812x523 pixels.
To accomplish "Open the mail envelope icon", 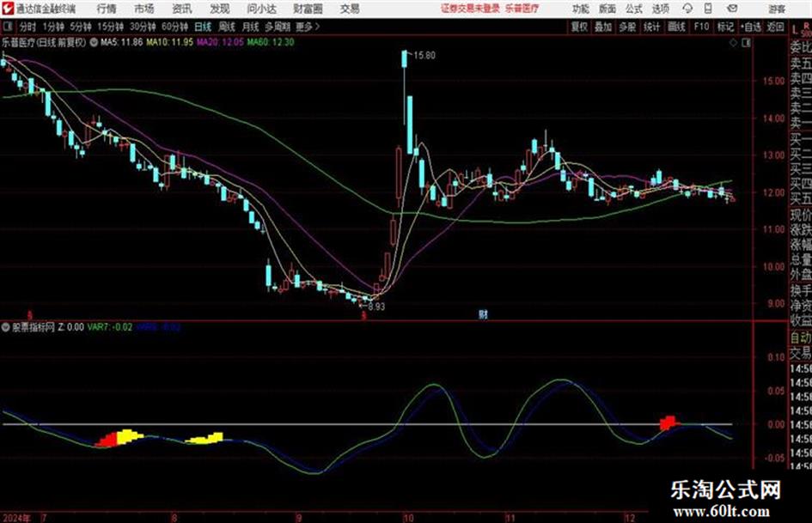I will (x=732, y=9).
